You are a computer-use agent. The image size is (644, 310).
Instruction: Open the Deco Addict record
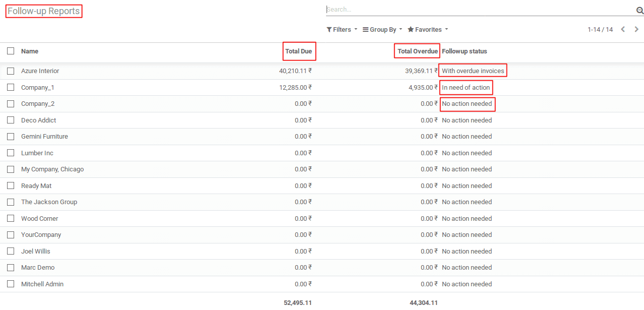click(x=39, y=120)
